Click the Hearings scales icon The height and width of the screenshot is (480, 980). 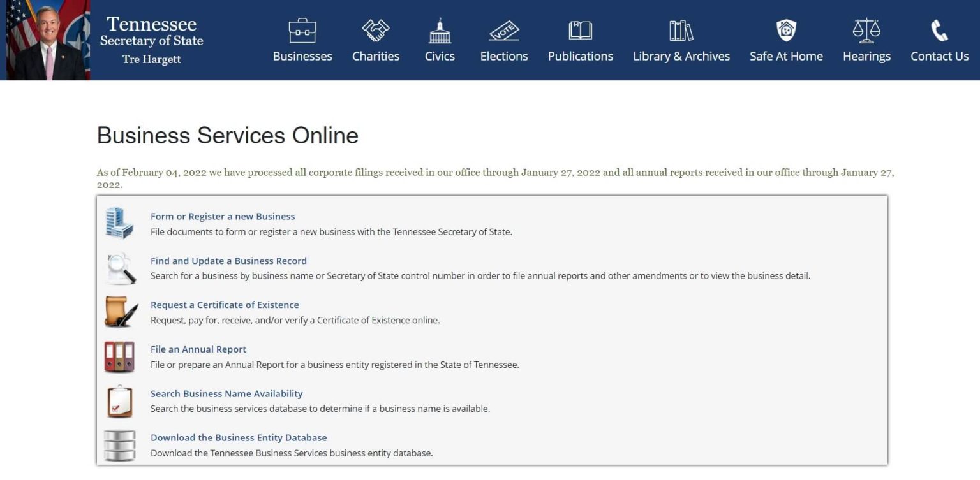866,29
